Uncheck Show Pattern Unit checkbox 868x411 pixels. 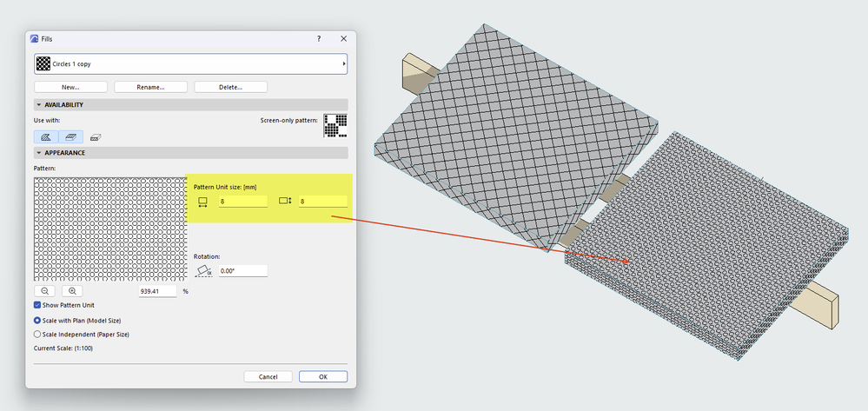click(37, 305)
